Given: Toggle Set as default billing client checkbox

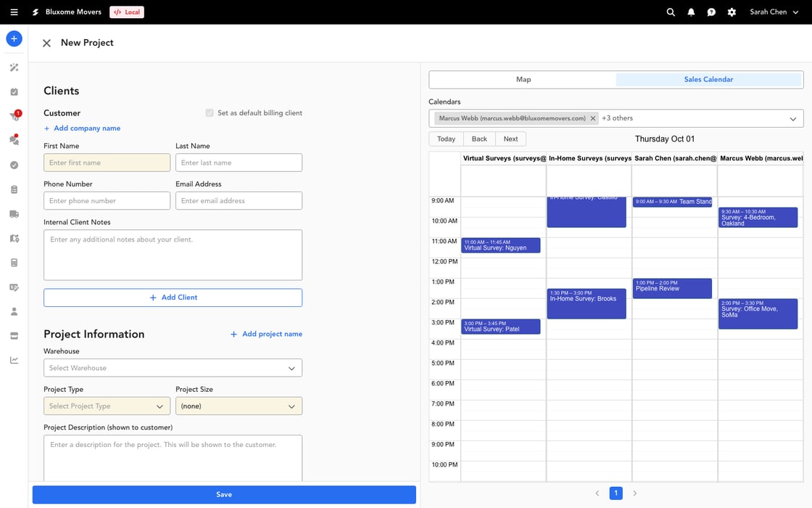Looking at the screenshot, I should point(210,113).
